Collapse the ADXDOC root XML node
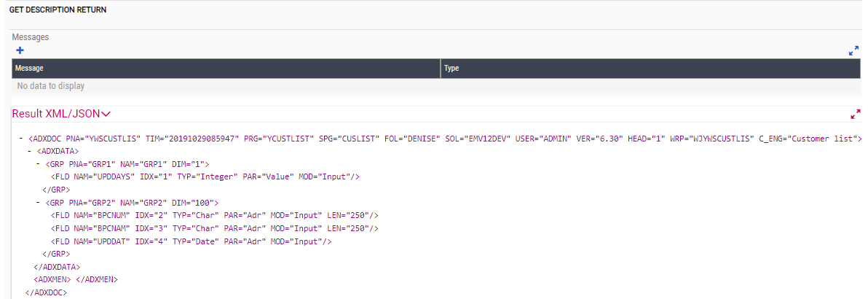This screenshot has width=868, height=299. (x=20, y=139)
